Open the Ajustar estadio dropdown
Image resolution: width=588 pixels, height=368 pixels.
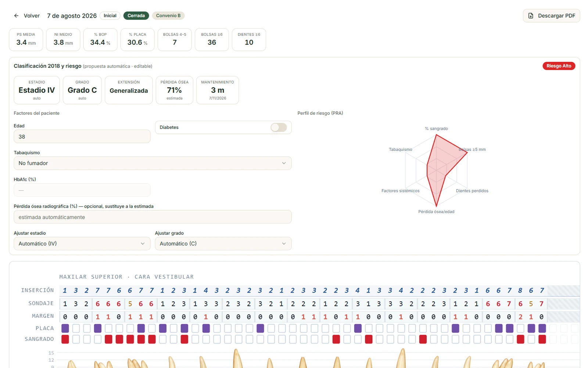(x=82, y=244)
